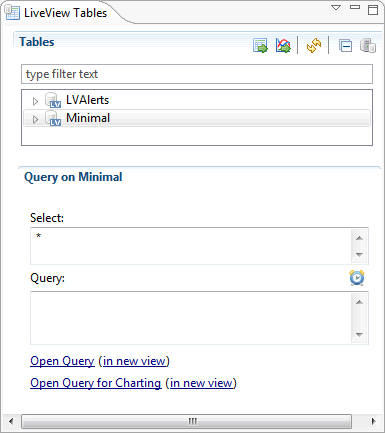The height and width of the screenshot is (433, 385).
Task: Click the LVAlerts table database icon
Action: click(x=53, y=100)
